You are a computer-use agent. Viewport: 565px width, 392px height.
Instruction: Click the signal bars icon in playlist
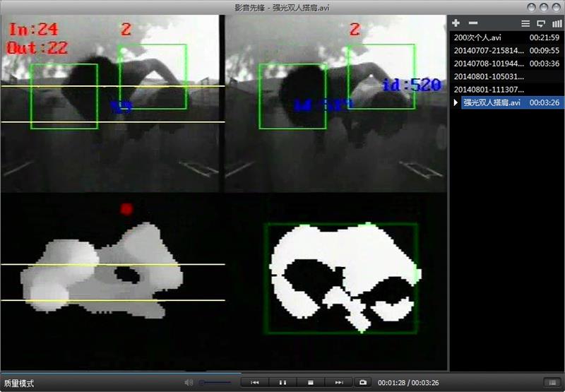[557, 23]
